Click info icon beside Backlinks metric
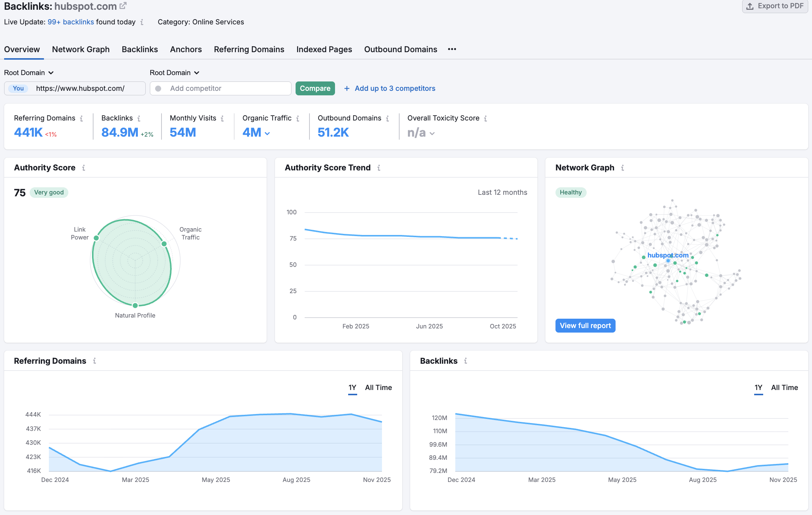Viewport: 812px width, 515px height. click(139, 119)
